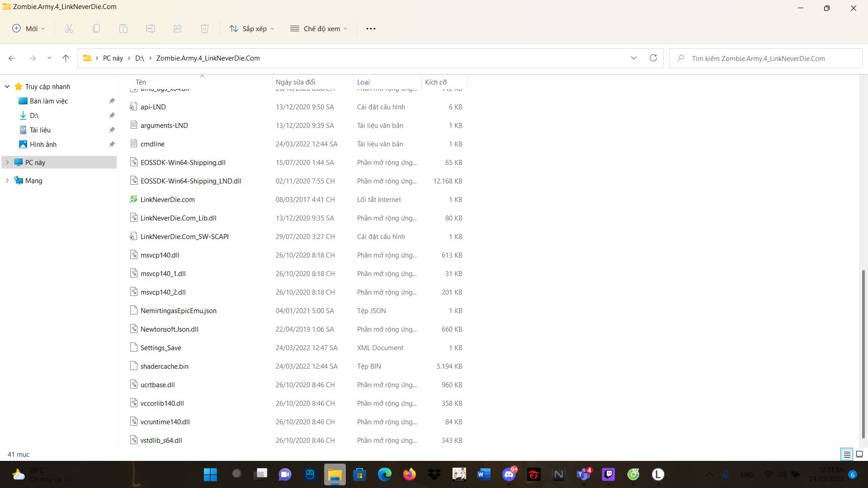The height and width of the screenshot is (488, 868).
Task: Open the Sắp xếp sort dropdown
Action: click(x=252, y=28)
